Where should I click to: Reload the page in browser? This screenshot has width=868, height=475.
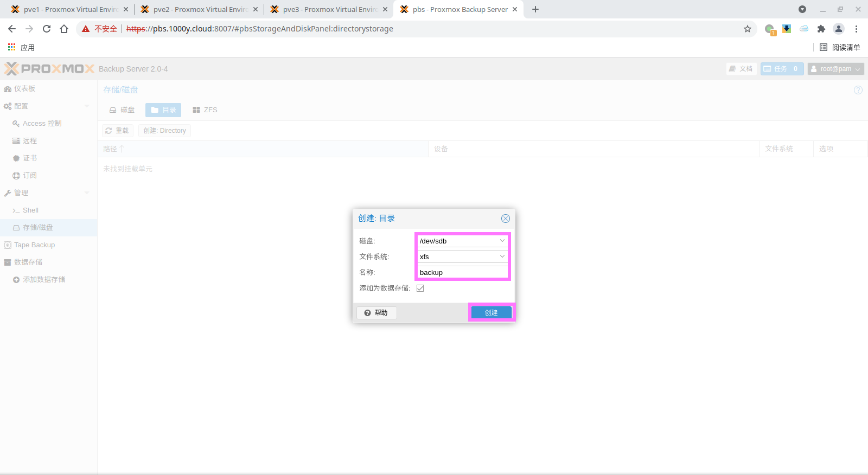click(x=47, y=29)
